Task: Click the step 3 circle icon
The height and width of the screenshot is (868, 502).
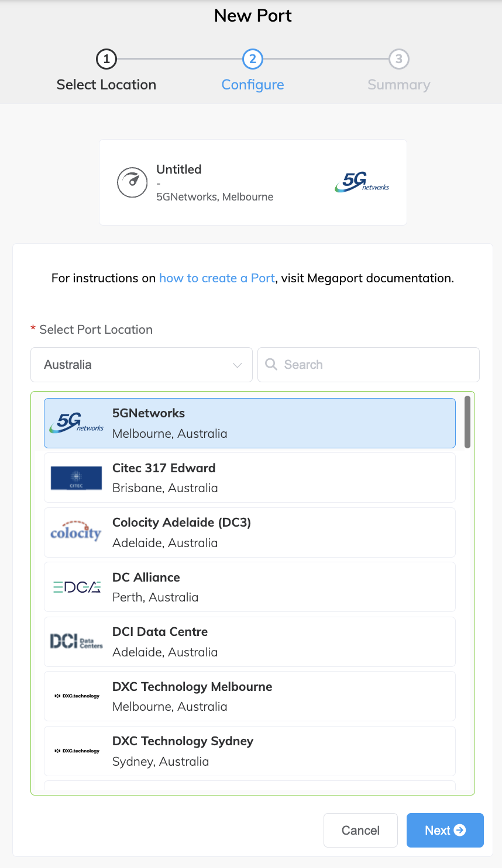Action: click(x=399, y=59)
